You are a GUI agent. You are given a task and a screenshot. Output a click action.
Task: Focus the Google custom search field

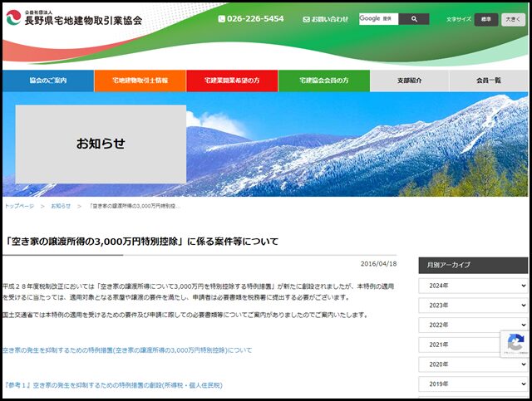tap(379, 19)
